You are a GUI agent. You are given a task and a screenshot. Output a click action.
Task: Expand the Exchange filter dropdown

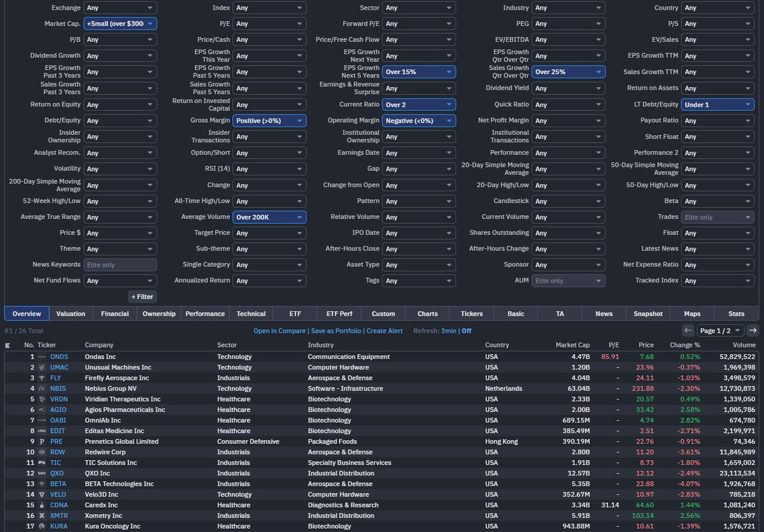pos(120,8)
